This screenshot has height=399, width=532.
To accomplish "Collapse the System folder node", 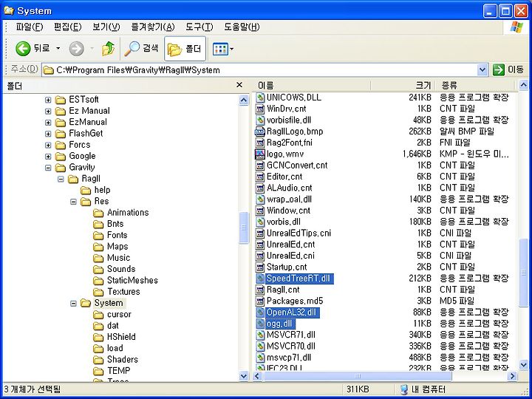I will click(x=73, y=304).
